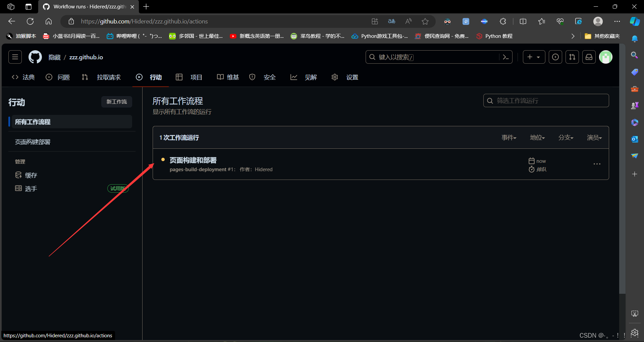Open the repository hamburger menu icon
The width and height of the screenshot is (644, 342).
(x=15, y=57)
